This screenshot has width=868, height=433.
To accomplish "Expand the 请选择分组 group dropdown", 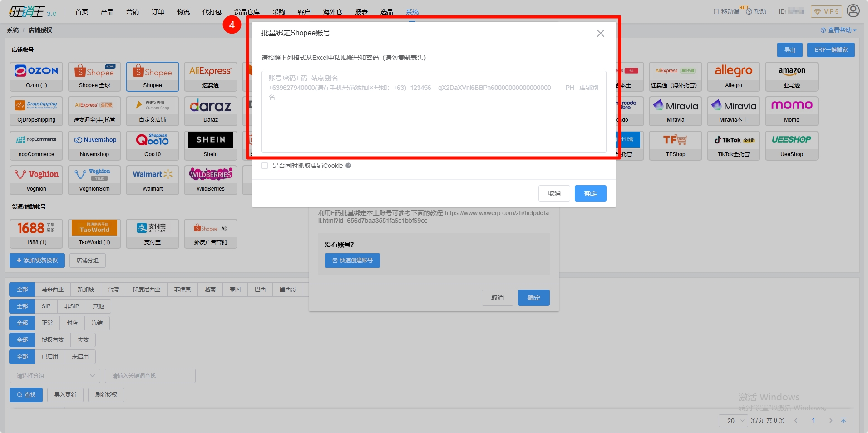I will point(54,376).
